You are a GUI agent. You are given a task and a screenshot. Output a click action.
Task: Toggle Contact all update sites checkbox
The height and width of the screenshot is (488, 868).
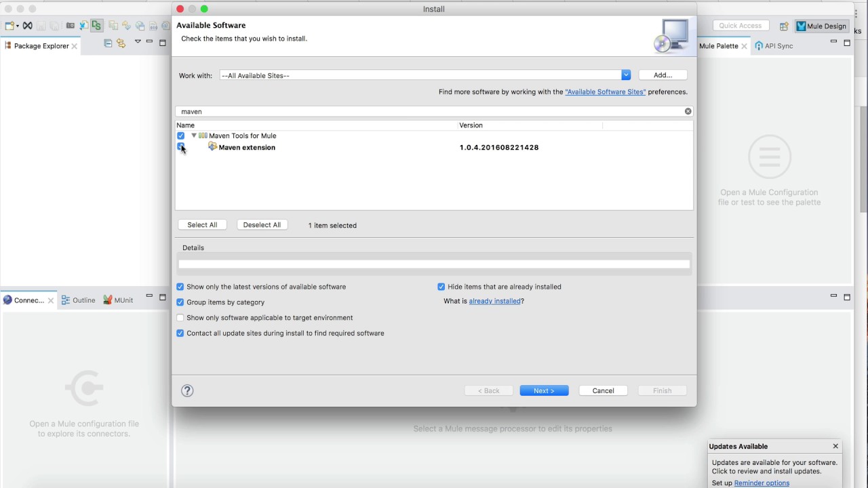click(180, 333)
